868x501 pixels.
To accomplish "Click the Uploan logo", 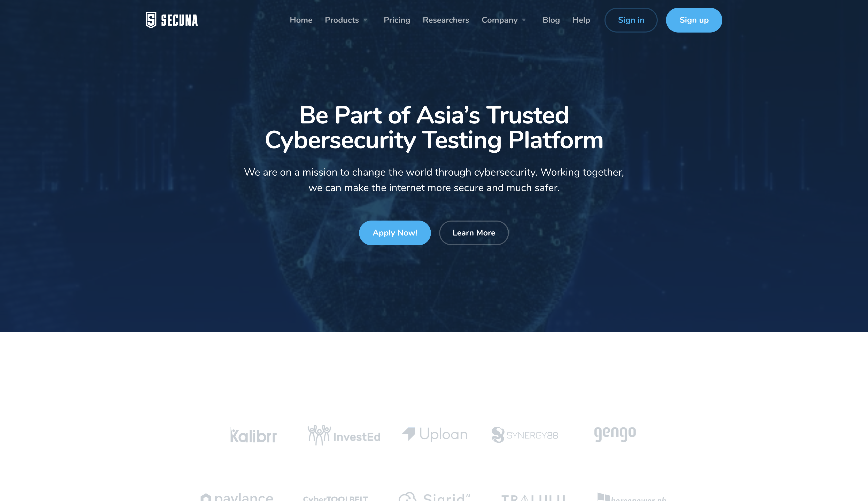I will click(x=435, y=434).
